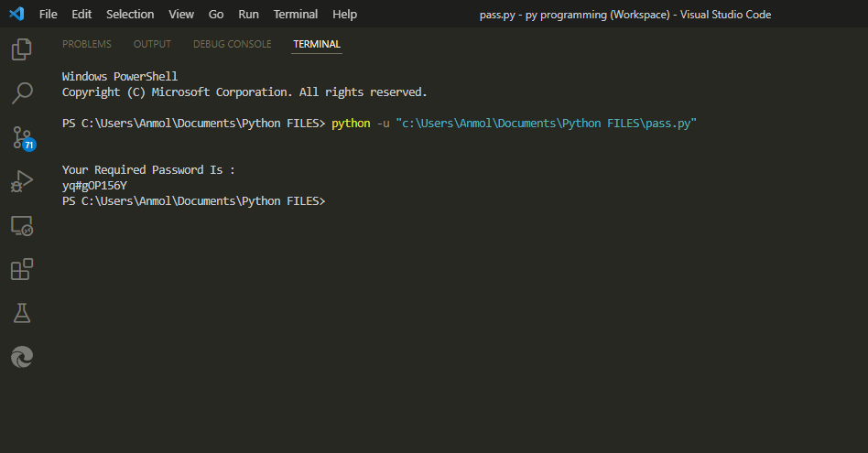
Task: Open the Terminal menu in menu bar
Action: pos(296,15)
